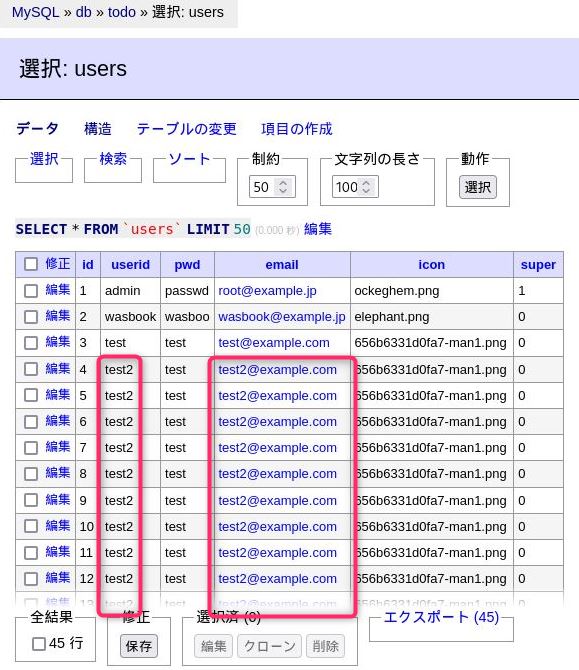Check the checkbox for row id 3
This screenshot has height=670, width=579.
coord(31,343)
